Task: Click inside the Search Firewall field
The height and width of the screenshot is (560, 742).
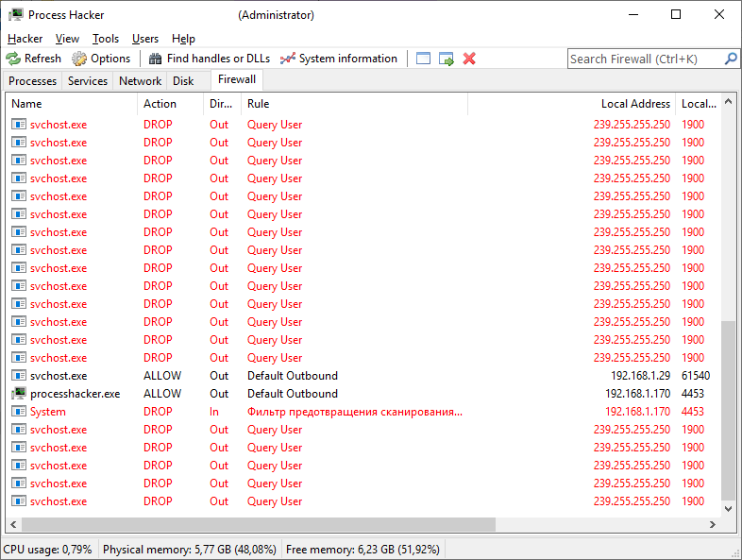Action: pyautogui.click(x=645, y=59)
